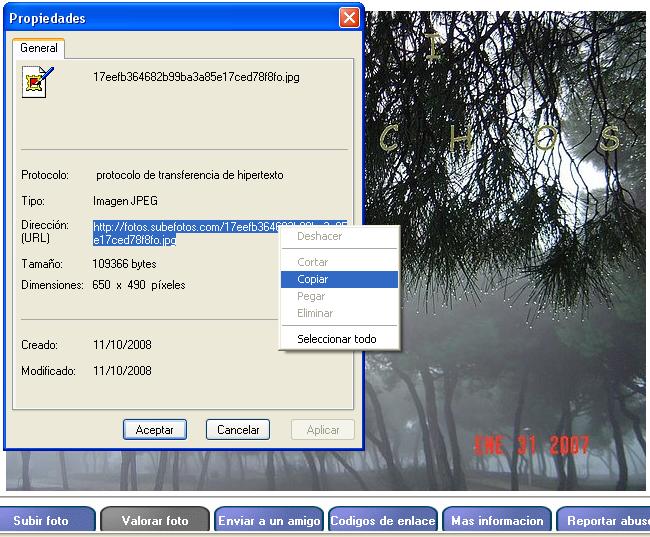Click the Cortar context menu entry
The image size is (650, 537).
pos(312,262)
